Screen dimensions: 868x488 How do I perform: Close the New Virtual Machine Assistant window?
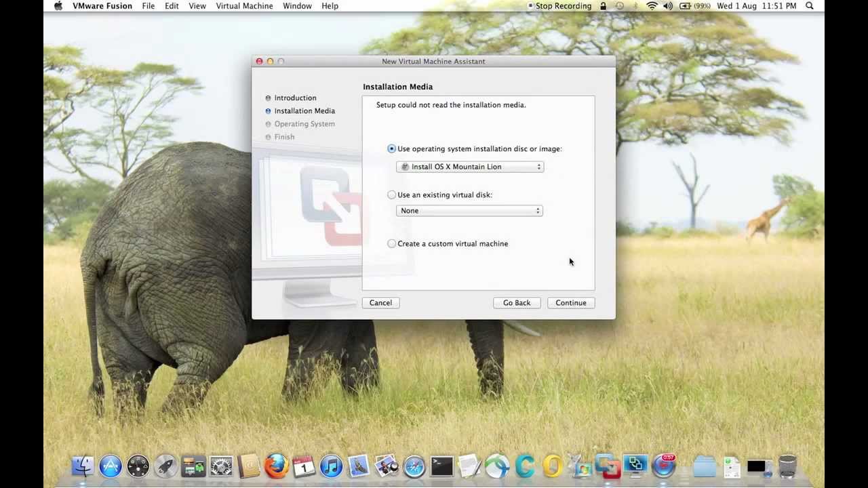pyautogui.click(x=259, y=61)
